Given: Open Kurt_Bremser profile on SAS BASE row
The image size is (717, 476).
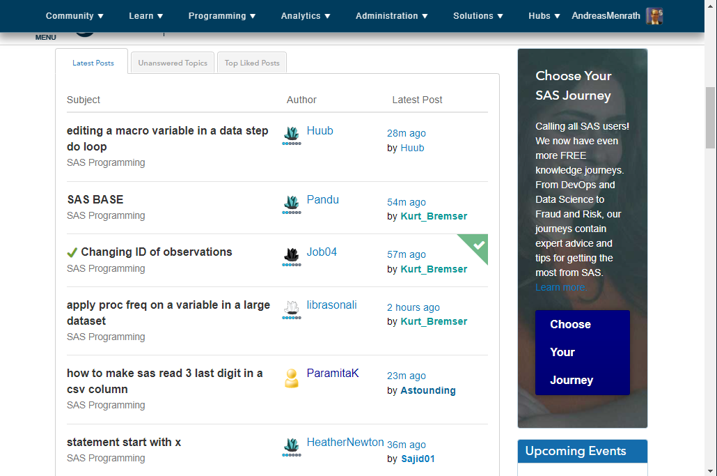Looking at the screenshot, I should click(433, 216).
